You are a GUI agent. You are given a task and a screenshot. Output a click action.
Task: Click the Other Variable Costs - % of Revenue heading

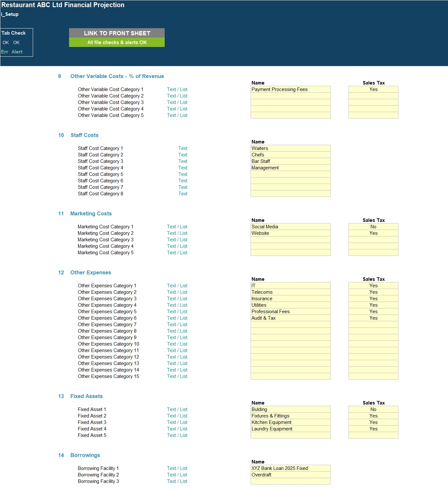[x=117, y=76]
